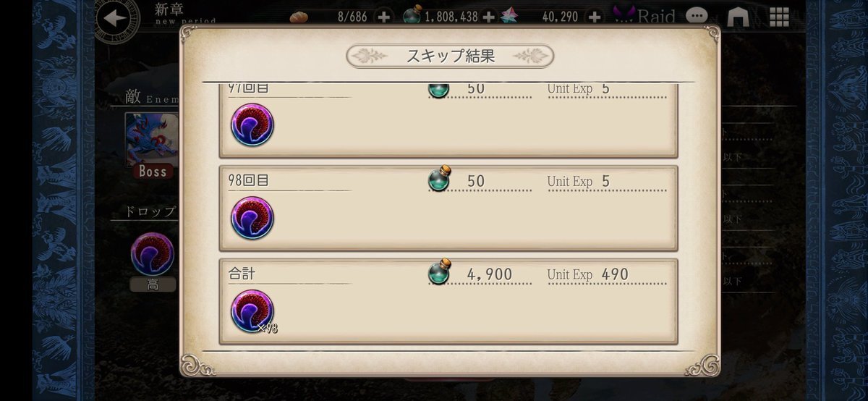
Task: Add stamina with bread plus button
Action: coord(383,16)
